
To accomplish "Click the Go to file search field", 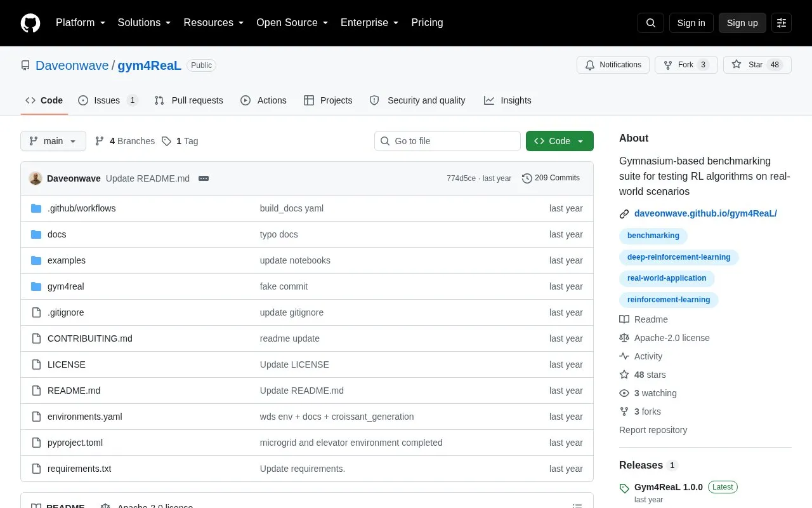I will [x=447, y=141].
